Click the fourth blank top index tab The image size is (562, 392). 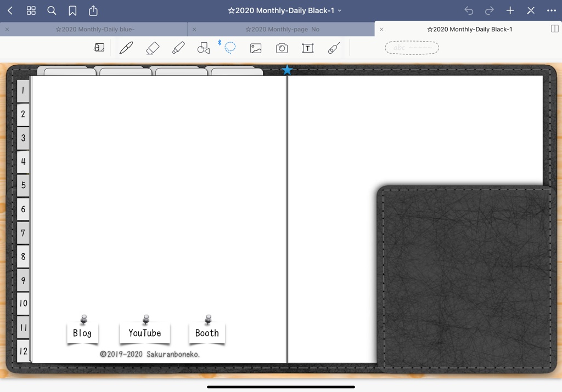[237, 71]
